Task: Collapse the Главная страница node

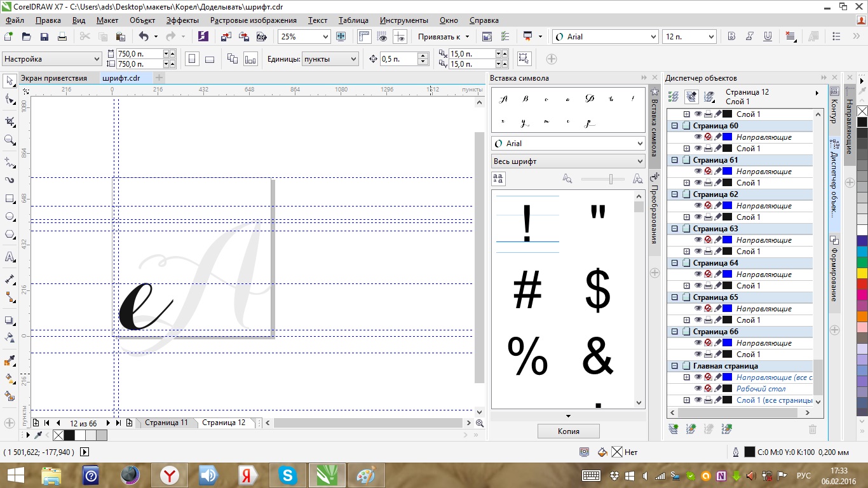Action: 675,366
